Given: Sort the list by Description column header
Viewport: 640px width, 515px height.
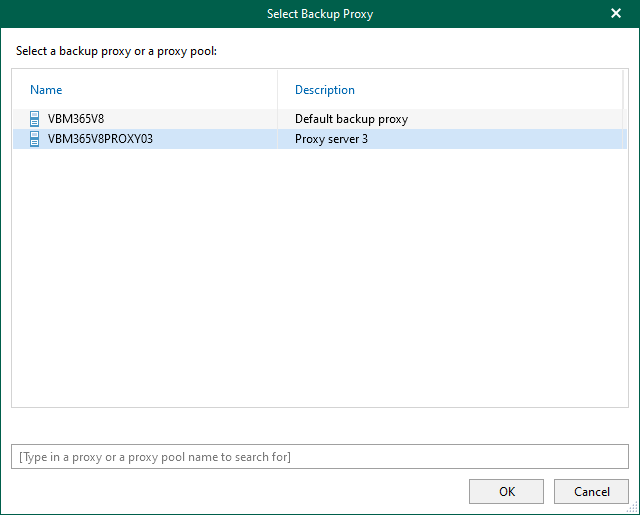Looking at the screenshot, I should point(325,90).
